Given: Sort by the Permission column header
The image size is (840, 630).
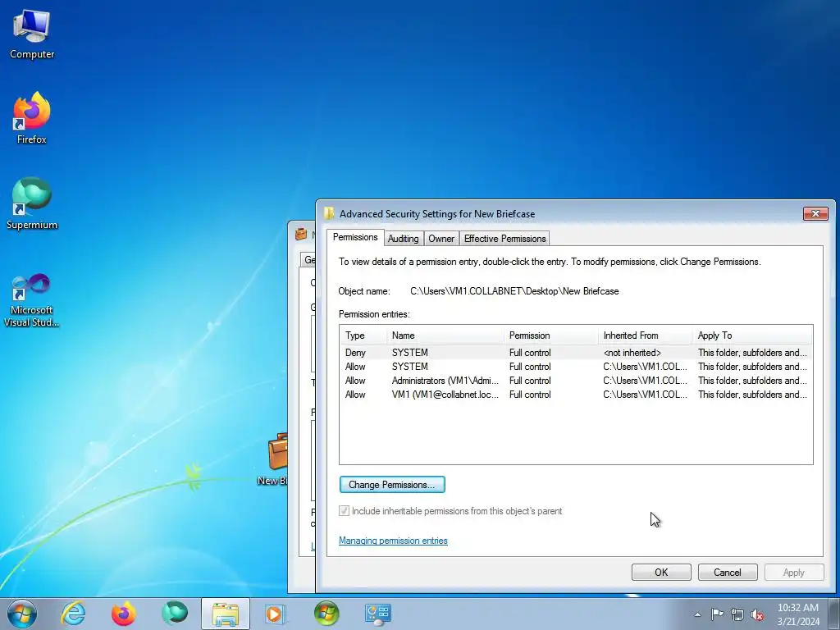Looking at the screenshot, I should pos(550,336).
